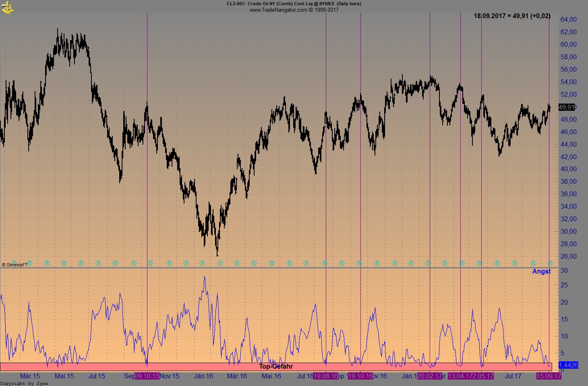588x386 pixels.
Task: Click the pink Top-Gefahr band
Action: 276,366
